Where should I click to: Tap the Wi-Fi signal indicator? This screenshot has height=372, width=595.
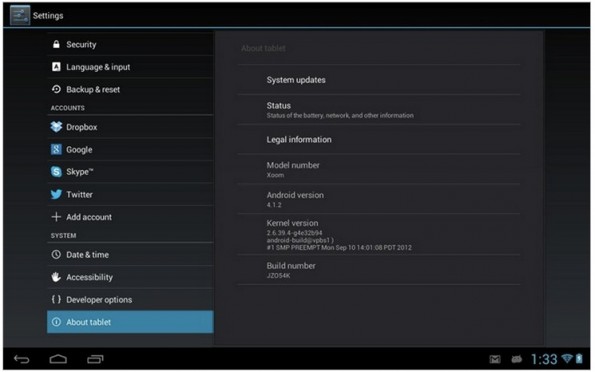click(x=567, y=358)
